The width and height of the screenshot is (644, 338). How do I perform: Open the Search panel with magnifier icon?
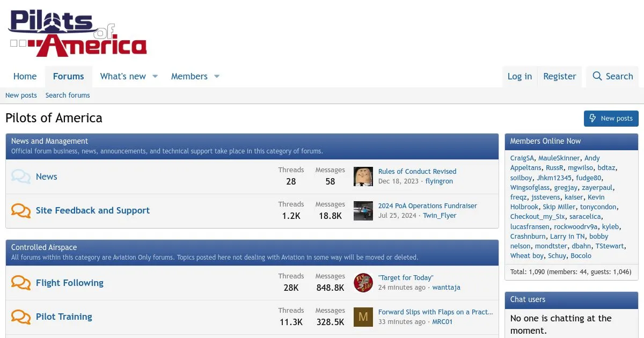613,76
